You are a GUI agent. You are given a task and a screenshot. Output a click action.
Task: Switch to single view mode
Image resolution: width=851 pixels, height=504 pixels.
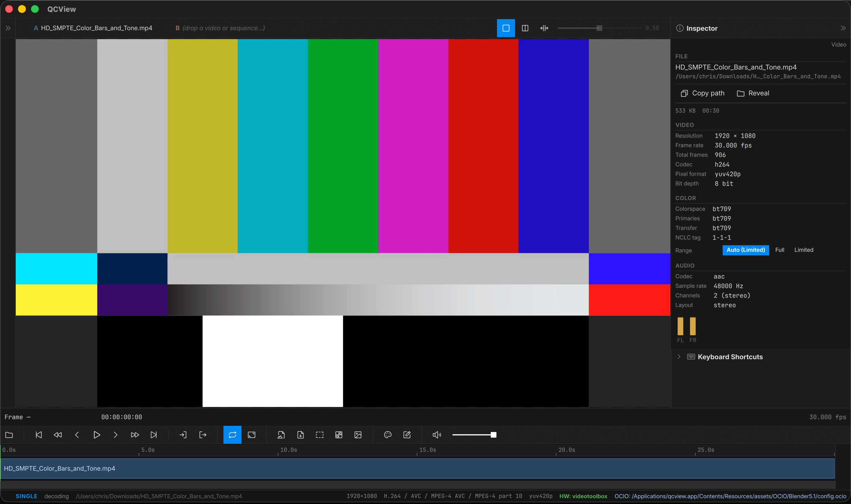[x=506, y=28]
